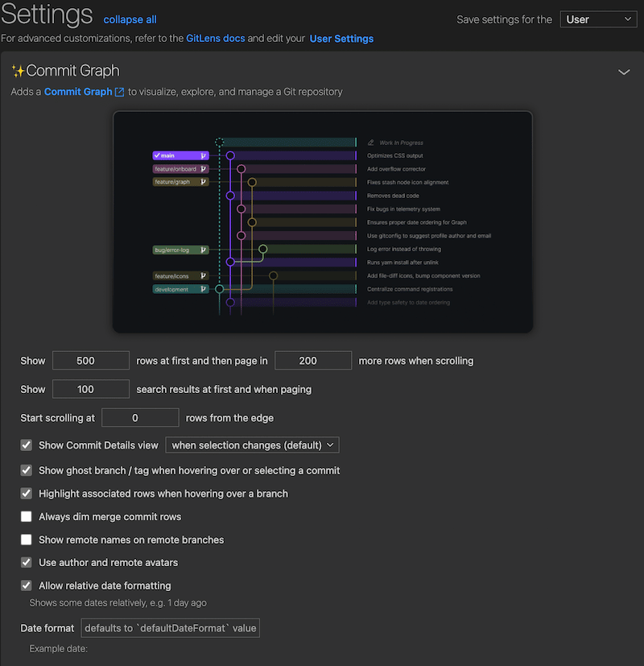Click the Commit Graph preview image
Image resolution: width=644 pixels, height=666 pixels.
click(x=322, y=221)
